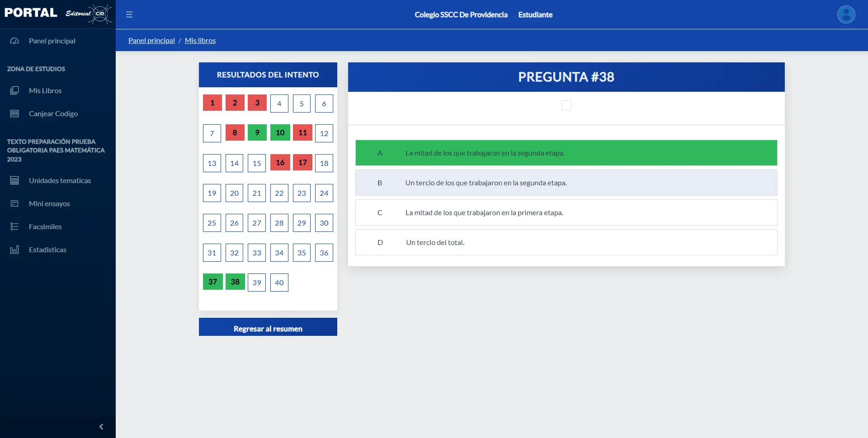
Task: Click the Unidades tematicas list icon
Action: [14, 180]
